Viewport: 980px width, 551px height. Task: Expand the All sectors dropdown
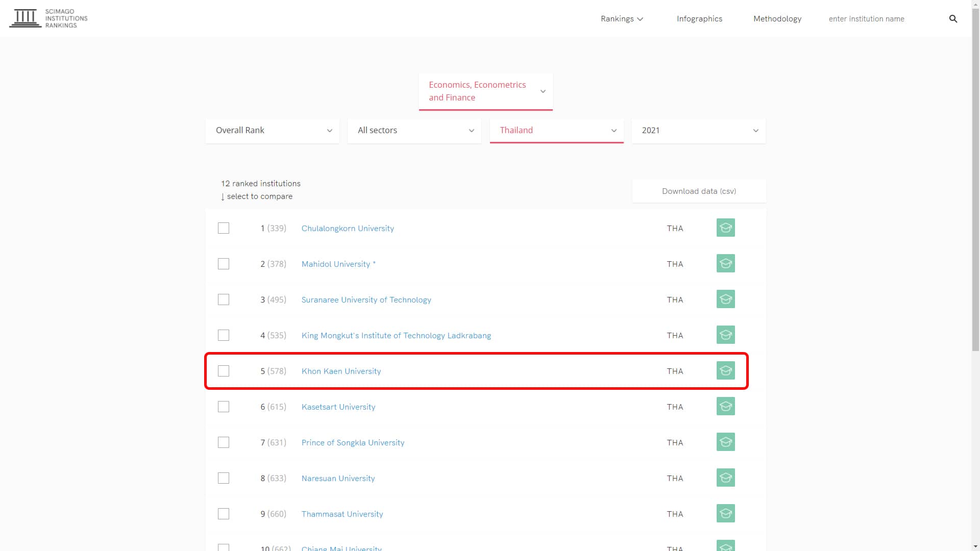(x=414, y=131)
